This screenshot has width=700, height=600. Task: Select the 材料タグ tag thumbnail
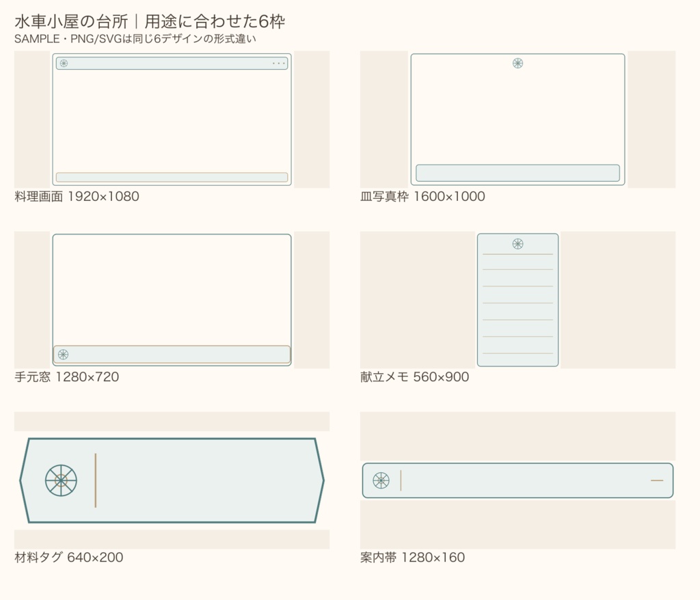172,480
